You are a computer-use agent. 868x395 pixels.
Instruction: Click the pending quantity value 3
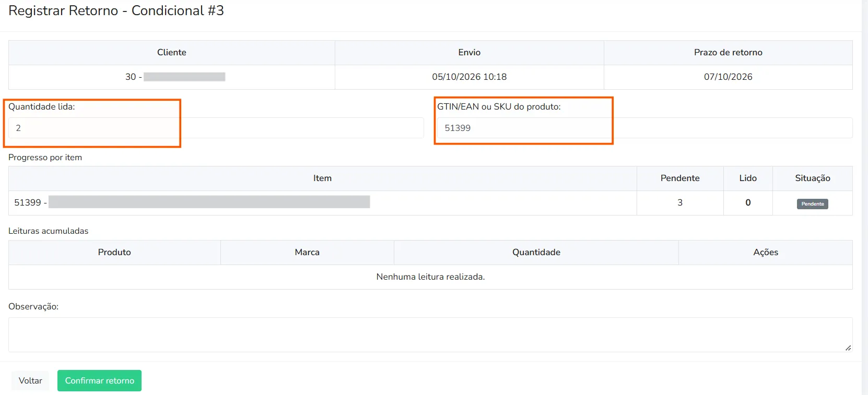point(680,202)
